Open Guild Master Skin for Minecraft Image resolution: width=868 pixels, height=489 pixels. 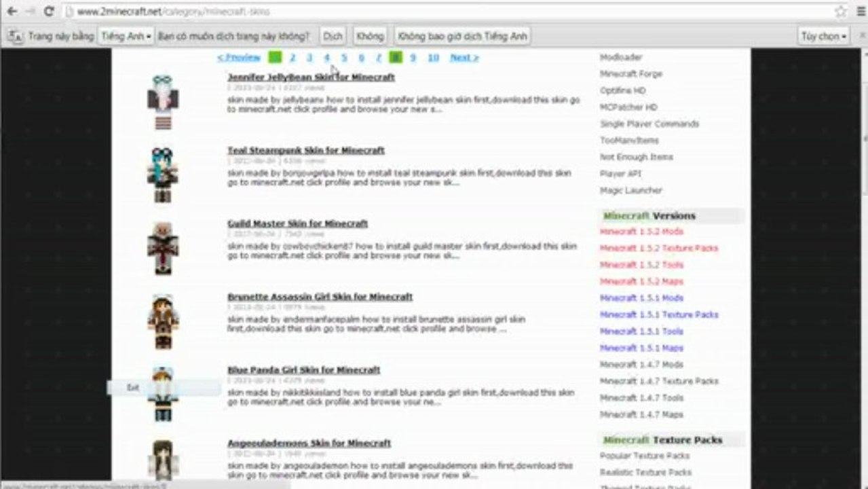[297, 223]
